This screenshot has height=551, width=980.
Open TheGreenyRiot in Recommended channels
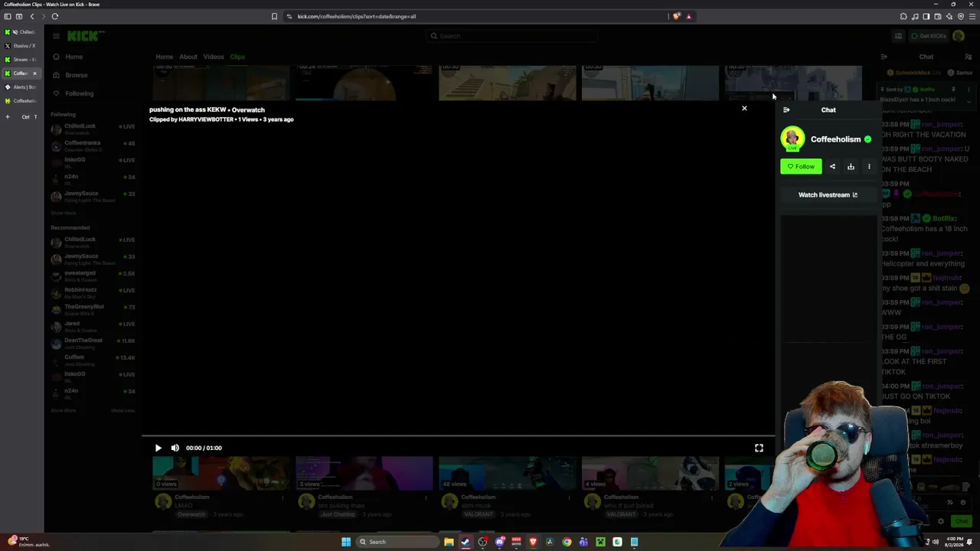[93, 309]
